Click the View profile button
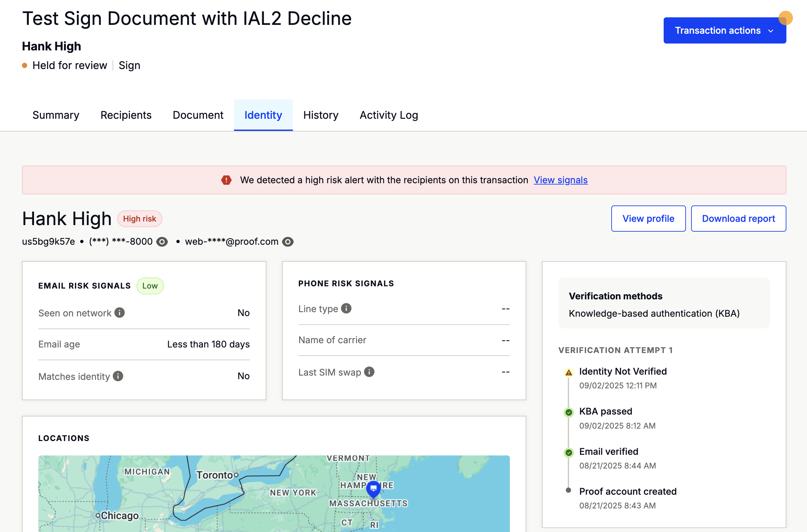The image size is (807, 532). point(648,219)
